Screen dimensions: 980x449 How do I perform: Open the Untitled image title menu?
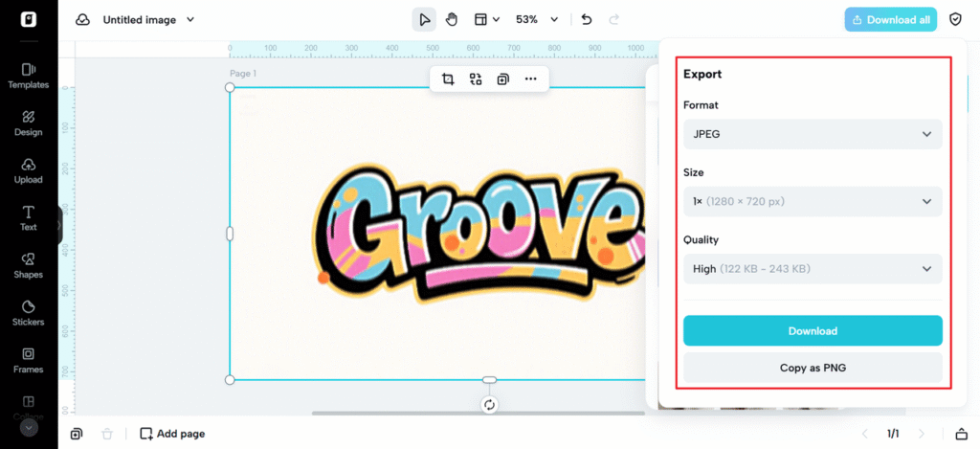point(148,19)
